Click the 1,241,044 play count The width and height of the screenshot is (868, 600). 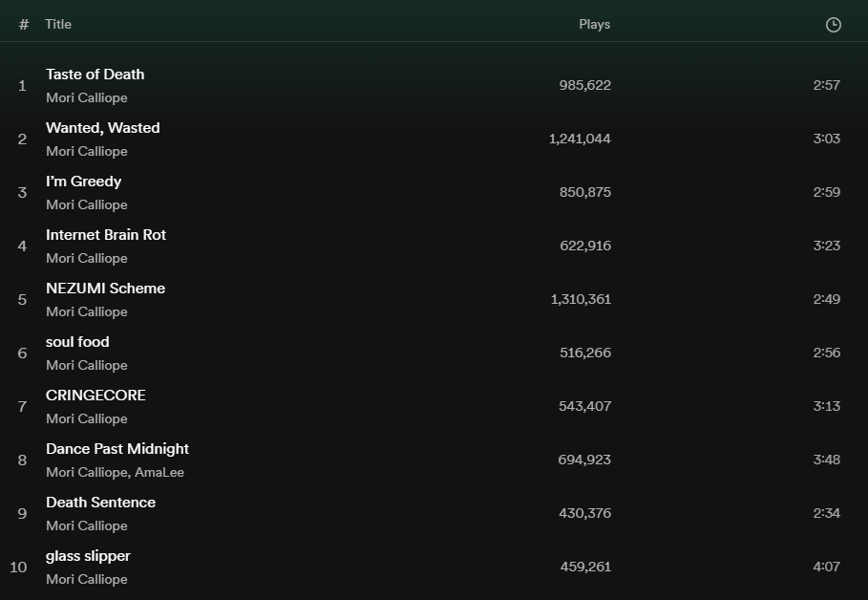[x=580, y=139]
